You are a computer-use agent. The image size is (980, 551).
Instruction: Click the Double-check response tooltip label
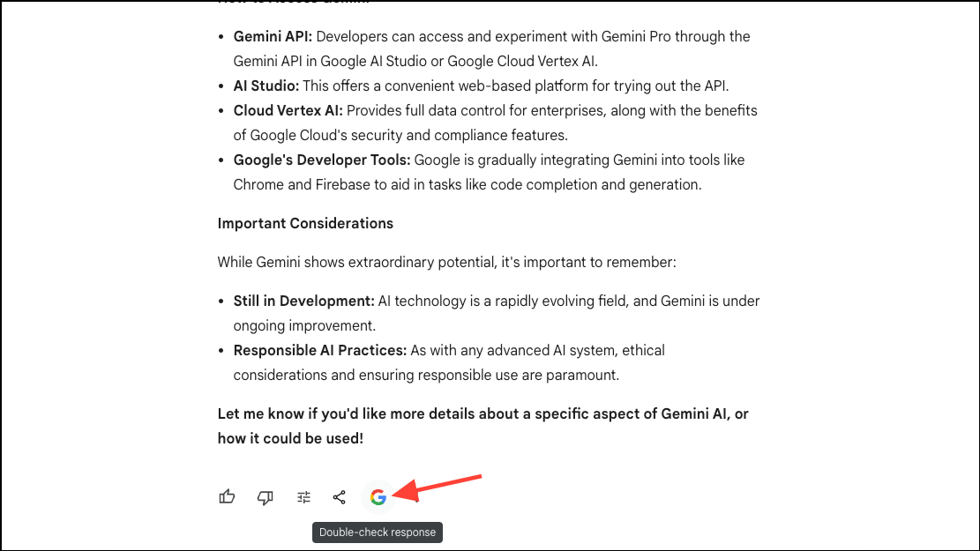[x=378, y=532]
